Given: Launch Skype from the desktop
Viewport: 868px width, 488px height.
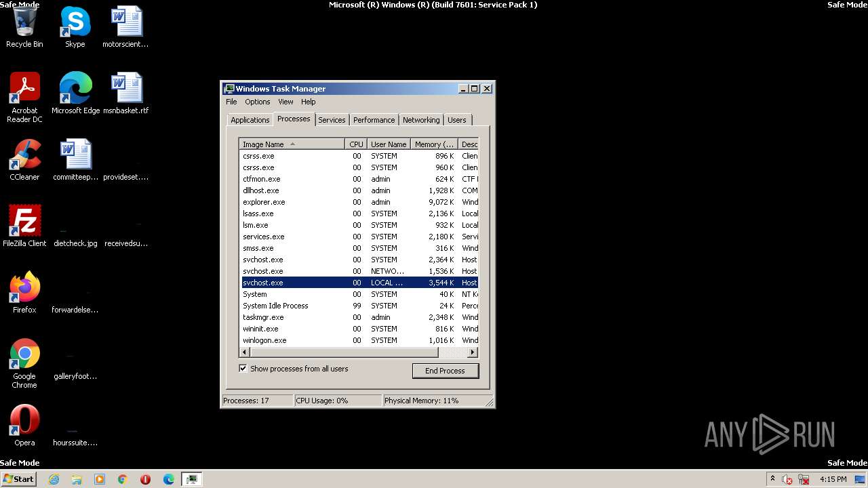Looking at the screenshot, I should click(x=75, y=27).
